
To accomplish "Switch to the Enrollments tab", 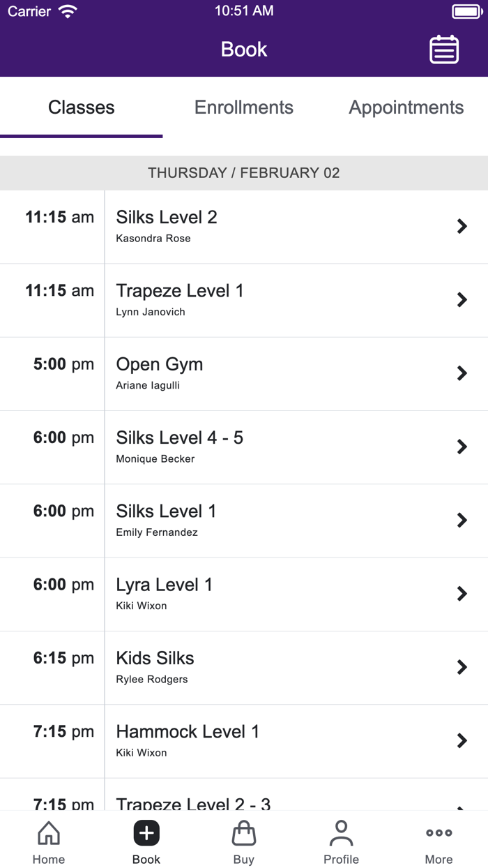I will tap(244, 107).
